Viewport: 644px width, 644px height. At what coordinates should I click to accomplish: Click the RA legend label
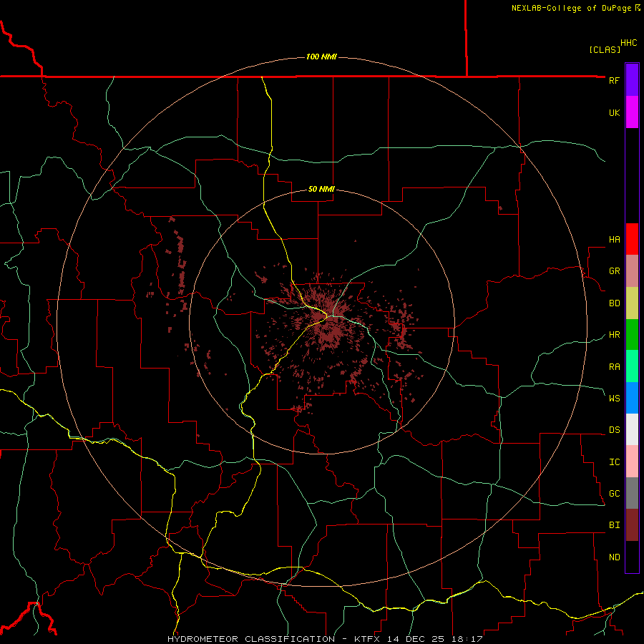click(x=614, y=367)
